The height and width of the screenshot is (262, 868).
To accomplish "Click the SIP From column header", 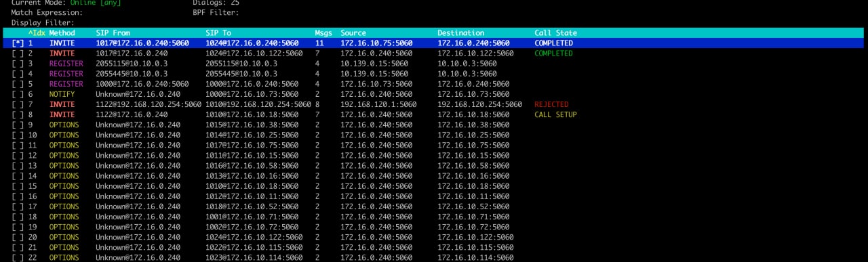I will coord(113,32).
